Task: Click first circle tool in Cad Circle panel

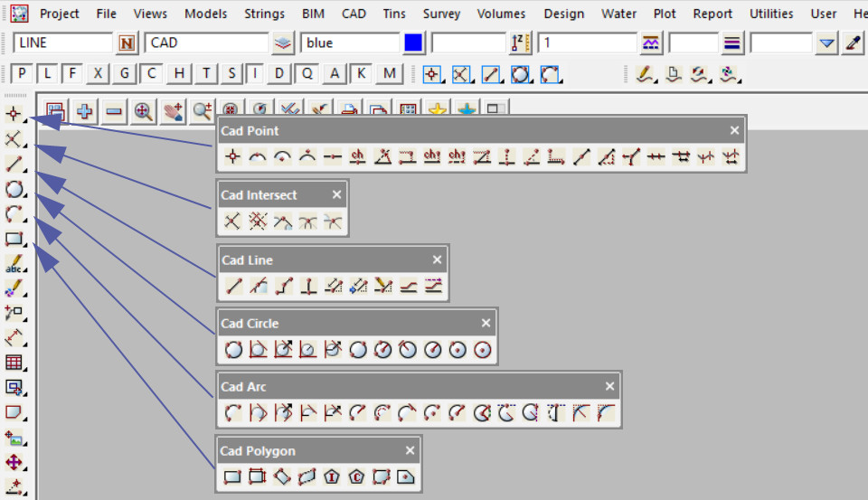Action: [x=232, y=349]
